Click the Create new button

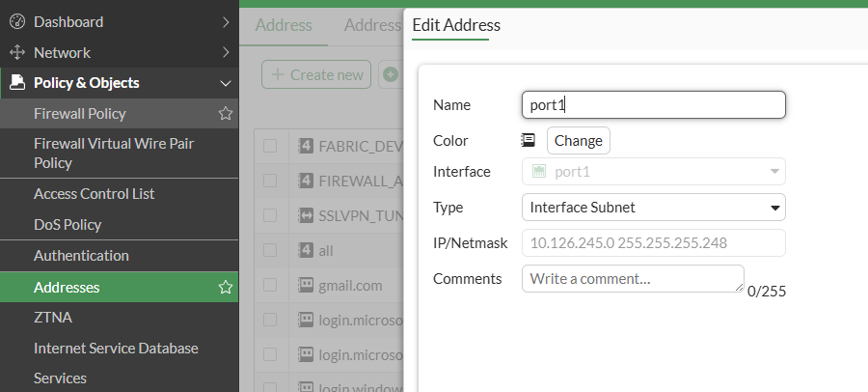tap(316, 74)
